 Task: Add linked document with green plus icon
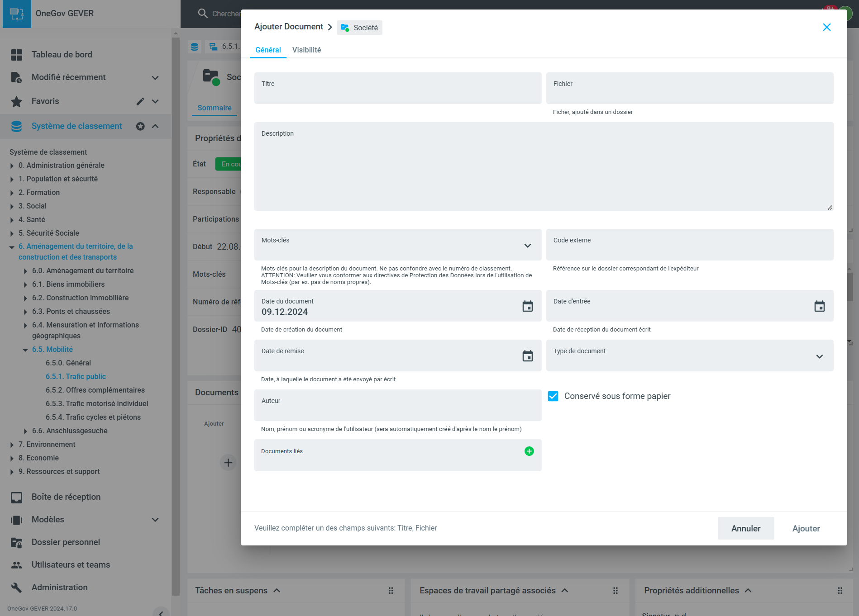[529, 451]
